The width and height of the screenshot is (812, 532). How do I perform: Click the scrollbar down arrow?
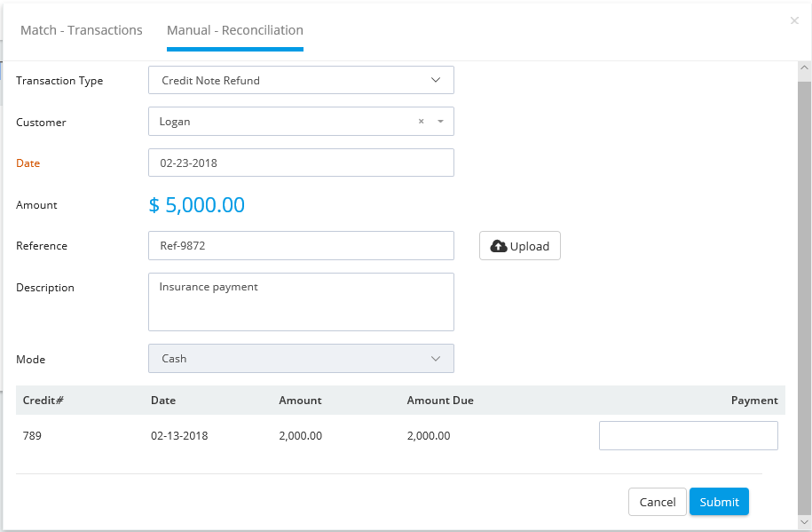point(804,521)
